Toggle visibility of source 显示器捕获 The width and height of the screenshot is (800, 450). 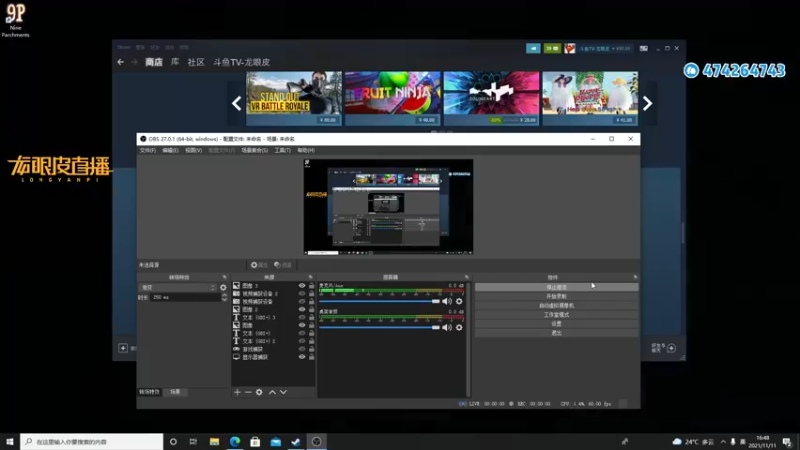pos(302,357)
